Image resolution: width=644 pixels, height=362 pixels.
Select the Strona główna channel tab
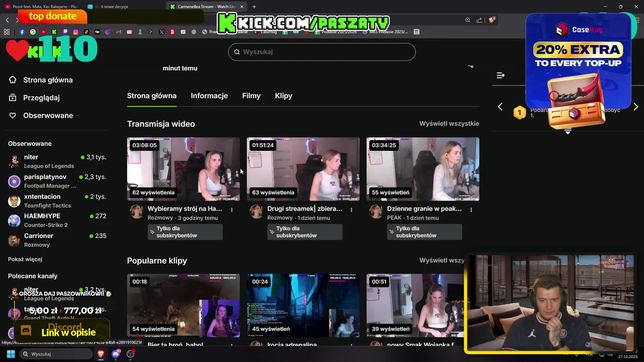tap(151, 96)
